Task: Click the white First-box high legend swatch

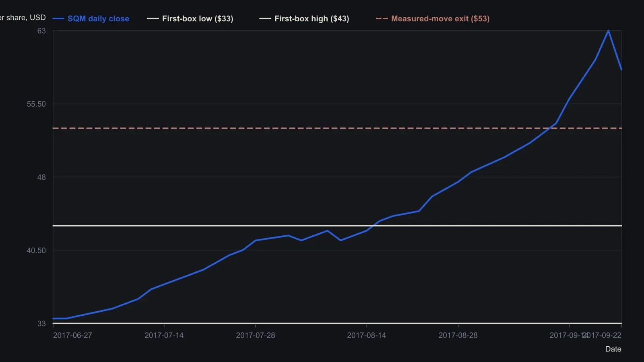Action: (x=265, y=19)
